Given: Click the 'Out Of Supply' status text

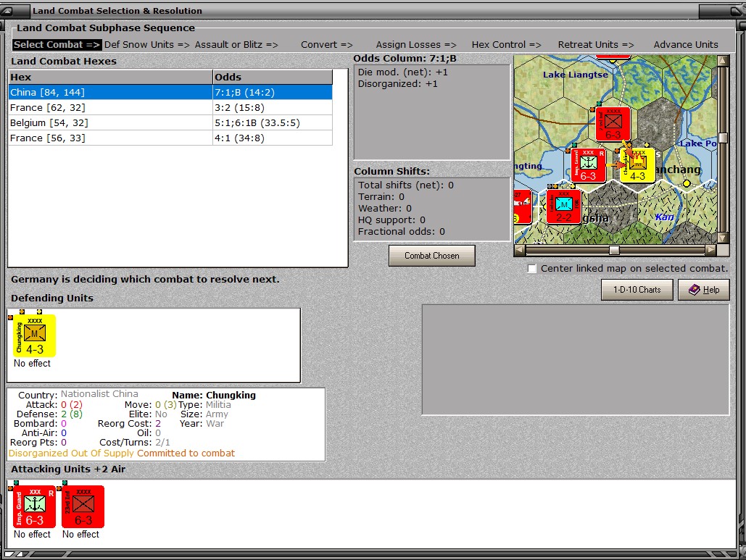Looking at the screenshot, I should pyautogui.click(x=103, y=453).
